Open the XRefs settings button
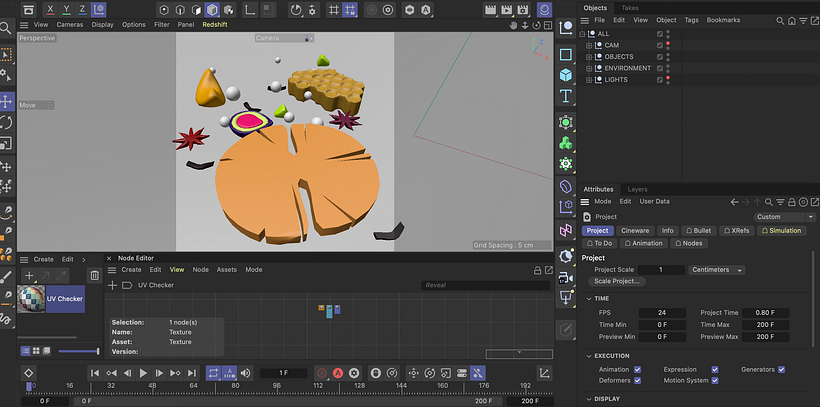Screen dimensions: 820x407 [736, 231]
